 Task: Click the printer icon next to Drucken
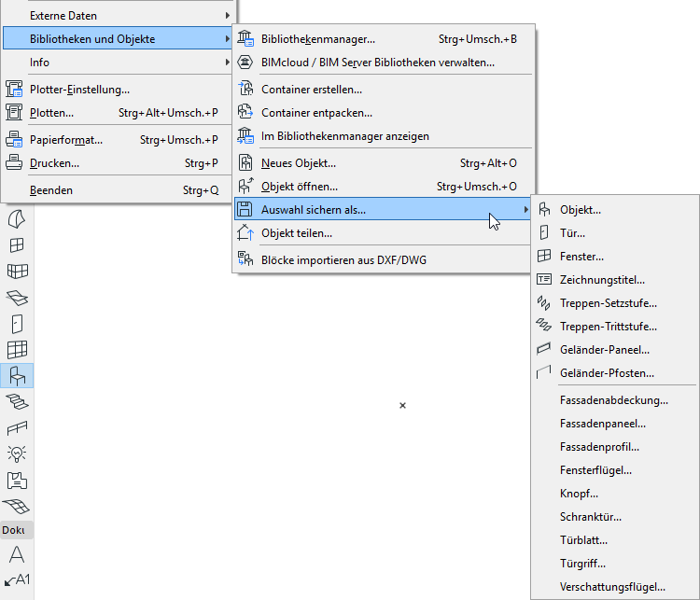tap(14, 162)
